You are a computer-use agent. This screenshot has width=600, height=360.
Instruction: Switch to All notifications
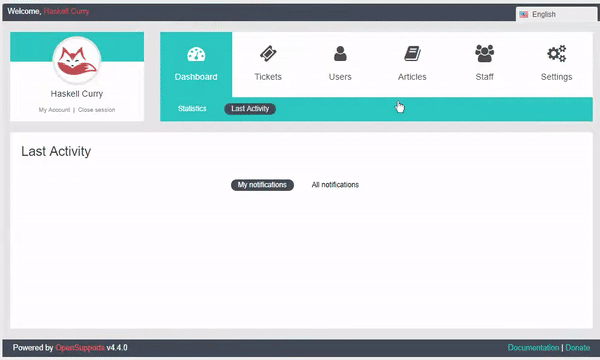tap(335, 185)
